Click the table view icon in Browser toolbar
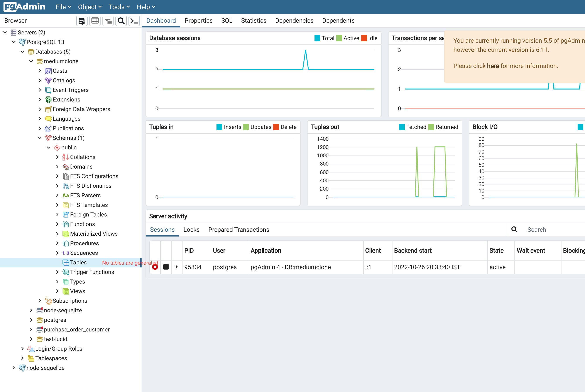585x392 pixels. click(x=95, y=21)
